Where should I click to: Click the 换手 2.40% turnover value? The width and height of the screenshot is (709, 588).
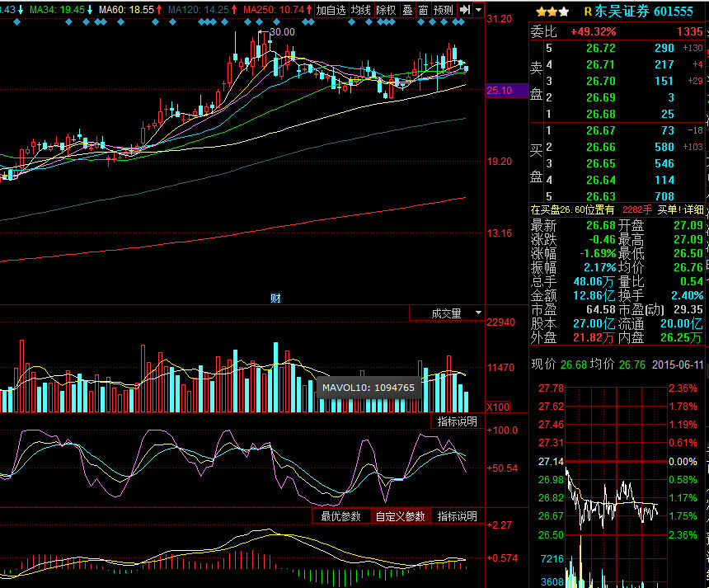(688, 295)
